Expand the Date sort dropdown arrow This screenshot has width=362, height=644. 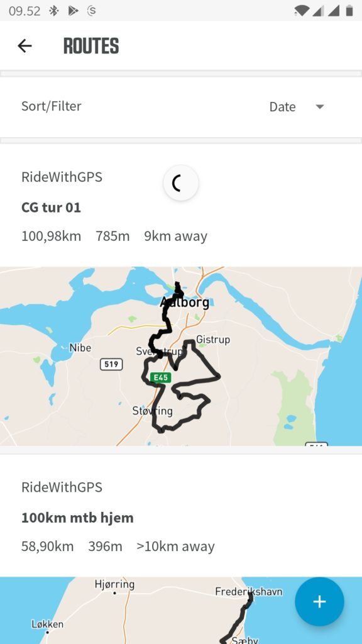tap(320, 107)
